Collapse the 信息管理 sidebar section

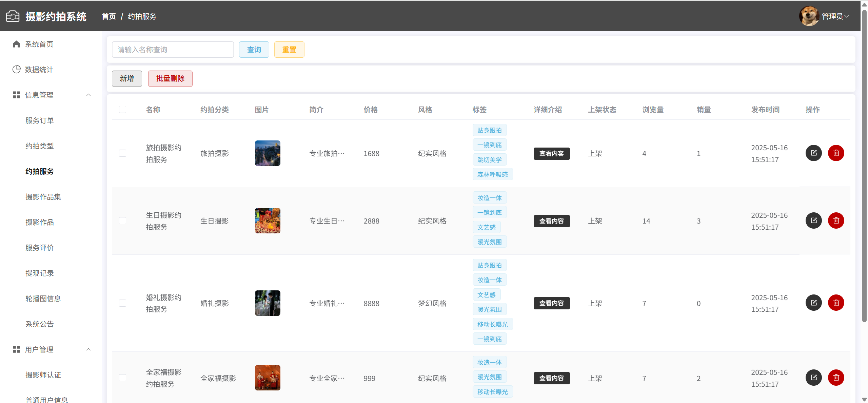pos(88,95)
